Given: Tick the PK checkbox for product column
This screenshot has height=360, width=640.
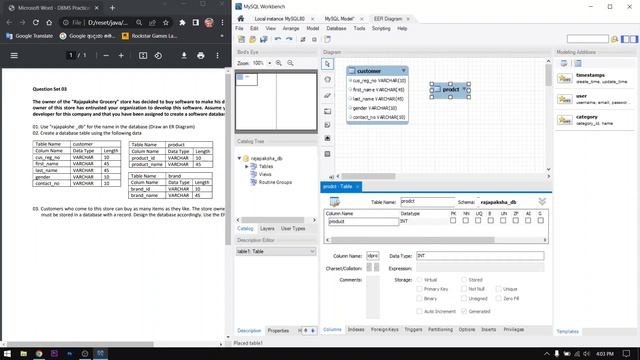Looking at the screenshot, I should [453, 220].
